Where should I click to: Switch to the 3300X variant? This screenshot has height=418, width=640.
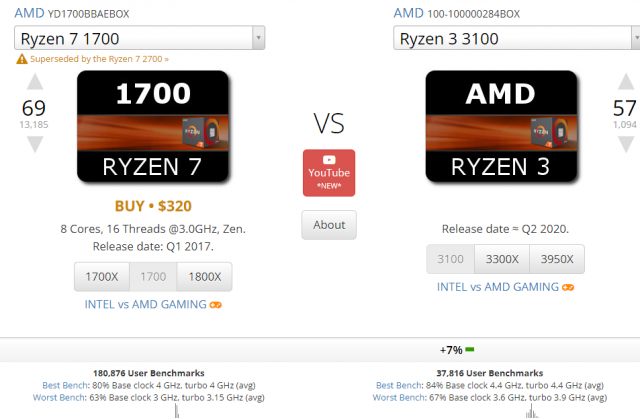502,259
